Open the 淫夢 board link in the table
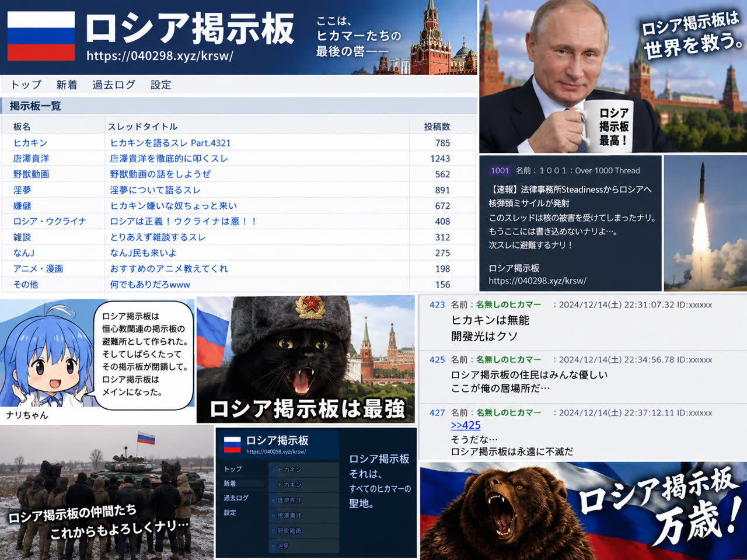 tap(22, 190)
